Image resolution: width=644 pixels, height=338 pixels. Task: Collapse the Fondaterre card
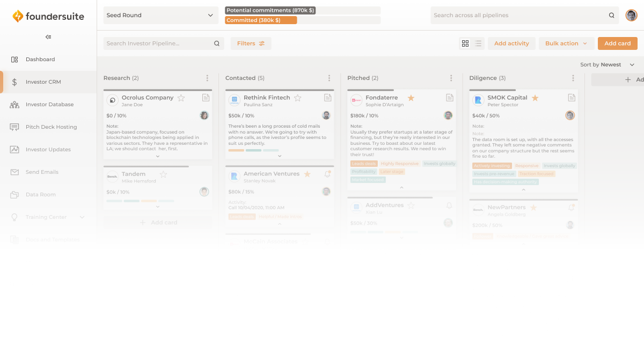pyautogui.click(x=401, y=187)
